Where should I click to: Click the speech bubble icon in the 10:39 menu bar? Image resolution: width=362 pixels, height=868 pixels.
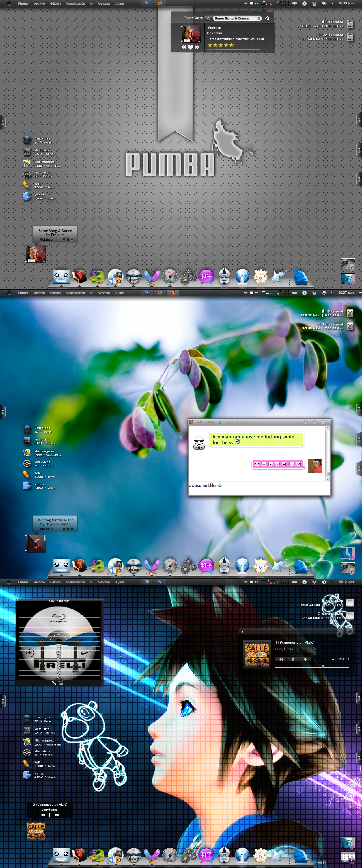click(x=294, y=3)
